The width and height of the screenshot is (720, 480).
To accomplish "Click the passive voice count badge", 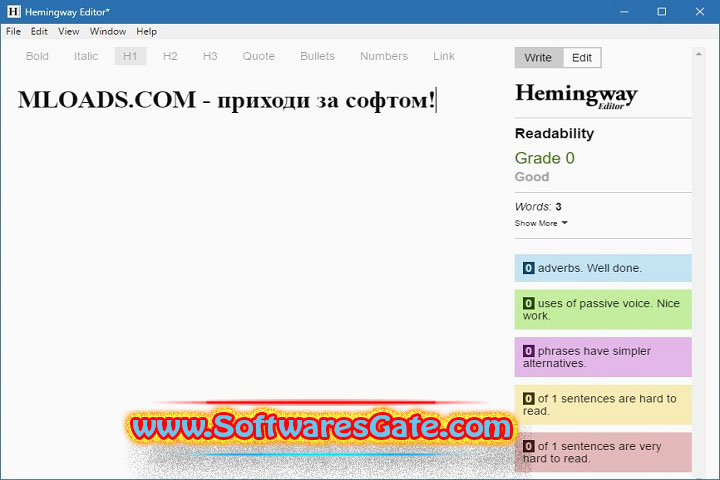I will pyautogui.click(x=529, y=303).
